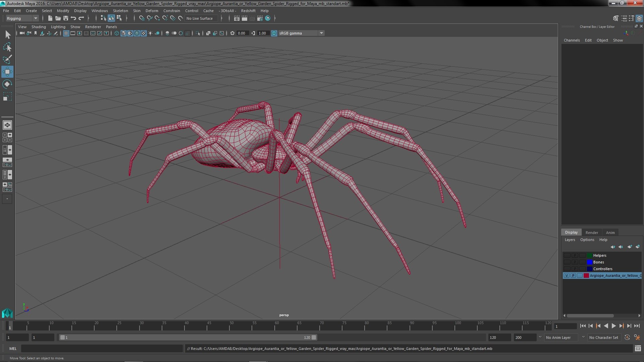Open panel Renderer menu

(93, 27)
